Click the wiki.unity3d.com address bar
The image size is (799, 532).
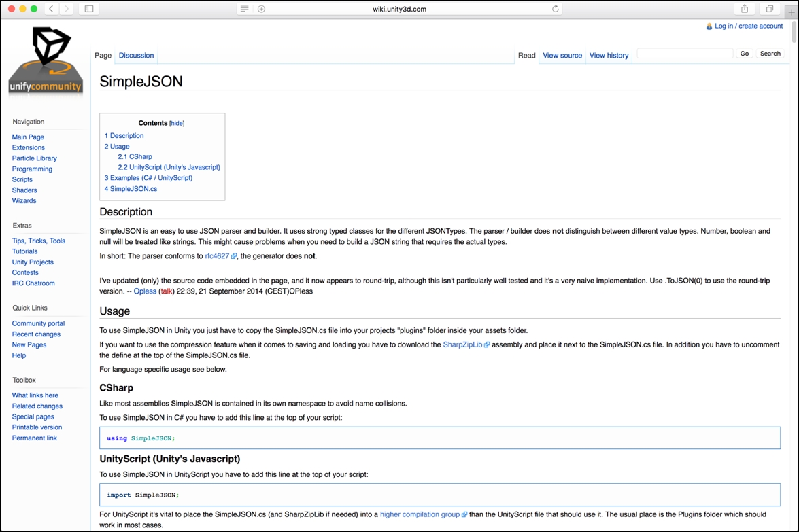[x=400, y=9]
